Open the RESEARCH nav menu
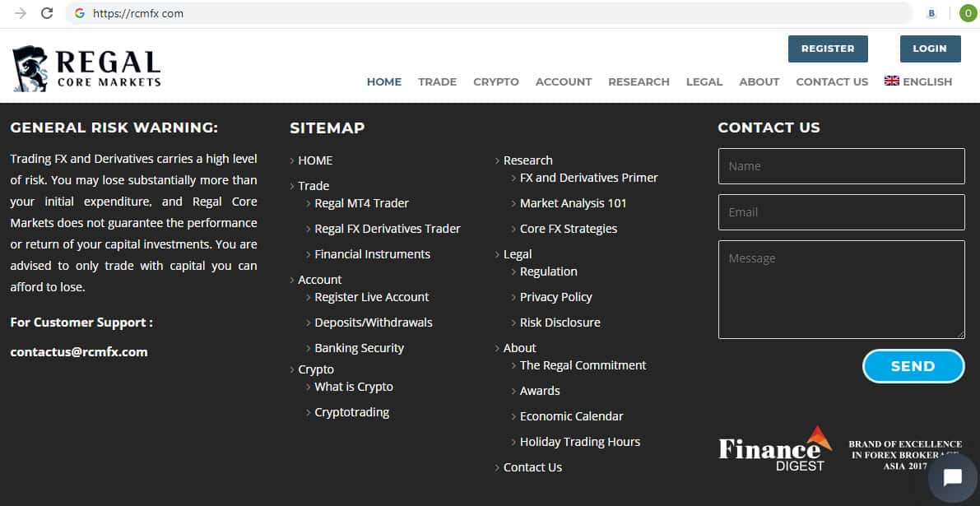The image size is (980, 506). [x=639, y=81]
